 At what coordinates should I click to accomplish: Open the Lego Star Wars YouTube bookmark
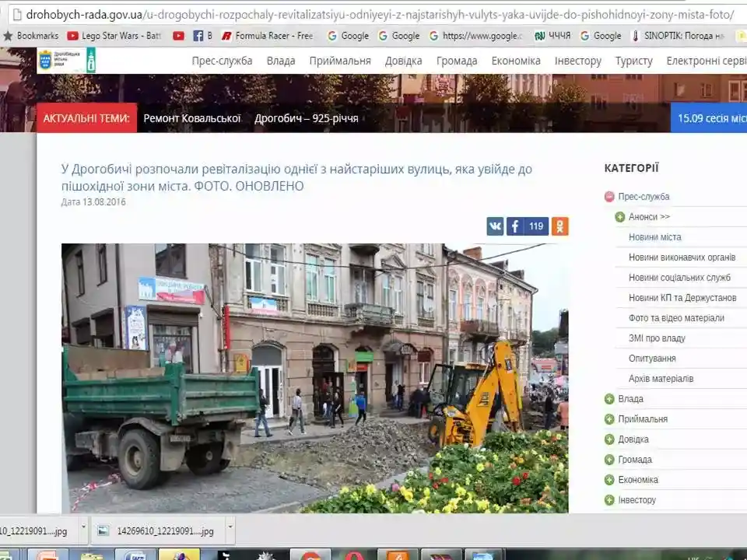tap(114, 36)
